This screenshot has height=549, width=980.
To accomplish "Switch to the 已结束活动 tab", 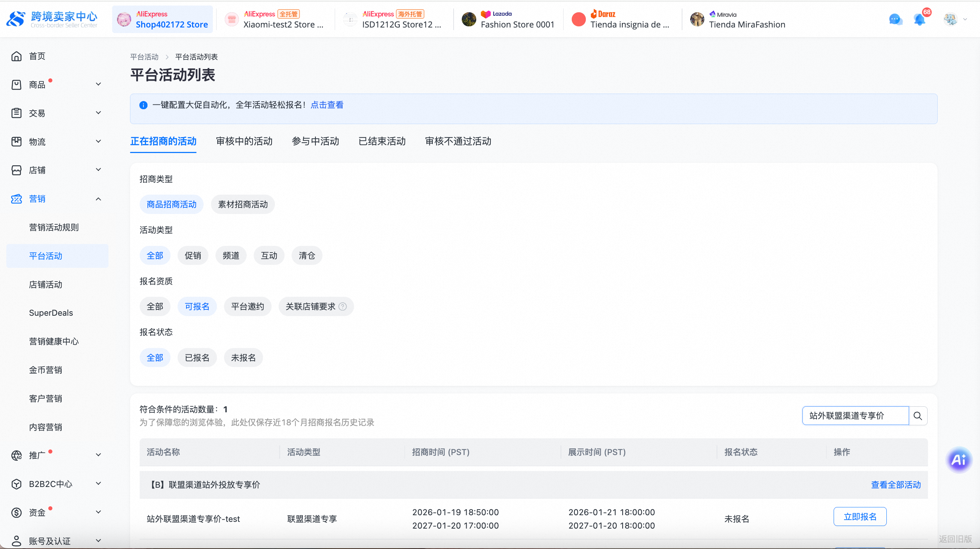I will pos(382,141).
